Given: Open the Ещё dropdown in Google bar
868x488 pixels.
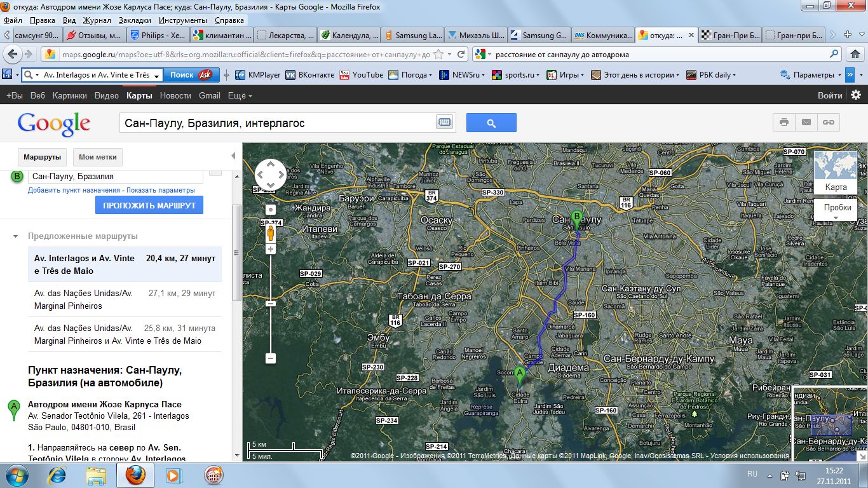Looking at the screenshot, I should click(x=240, y=95).
